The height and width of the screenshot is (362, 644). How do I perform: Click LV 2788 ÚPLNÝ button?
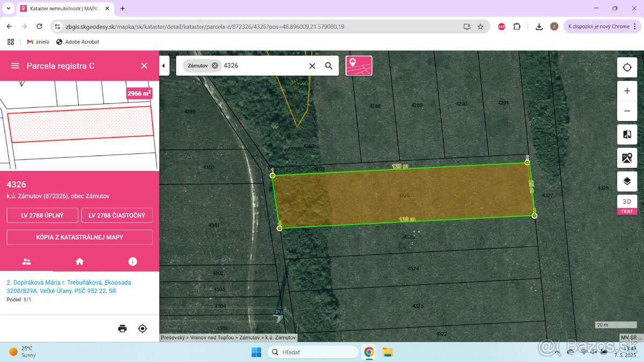point(42,216)
